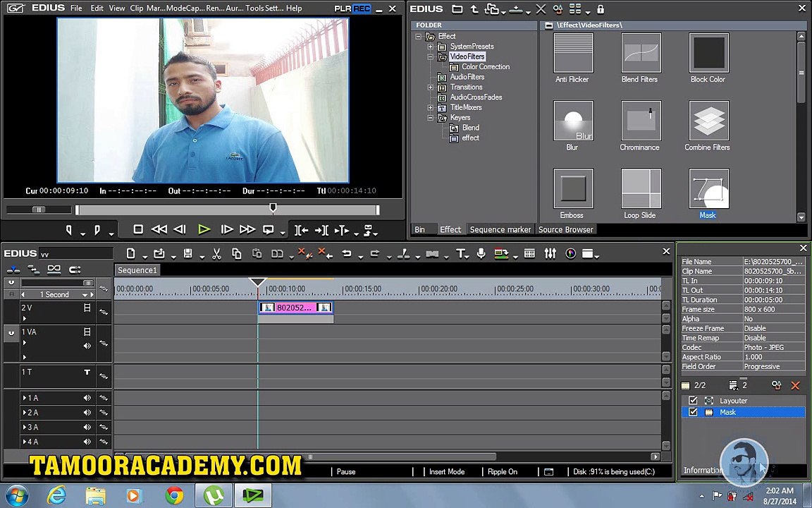Mute audio of track 1 VA

click(87, 345)
